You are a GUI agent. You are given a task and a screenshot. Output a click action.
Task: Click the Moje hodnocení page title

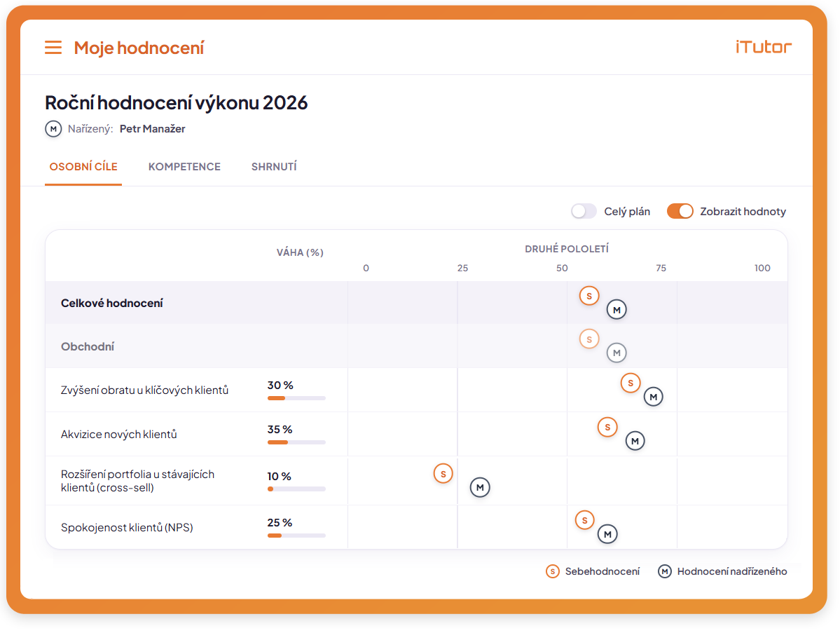pyautogui.click(x=139, y=48)
